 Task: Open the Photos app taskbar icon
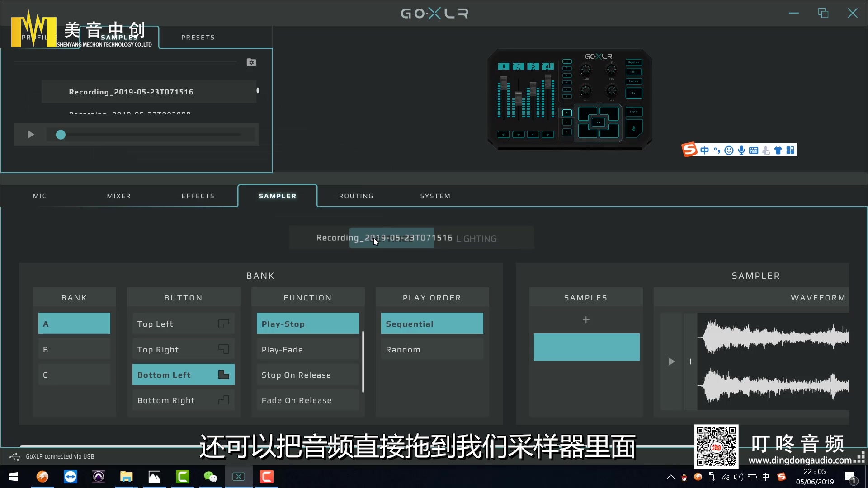(155, 477)
